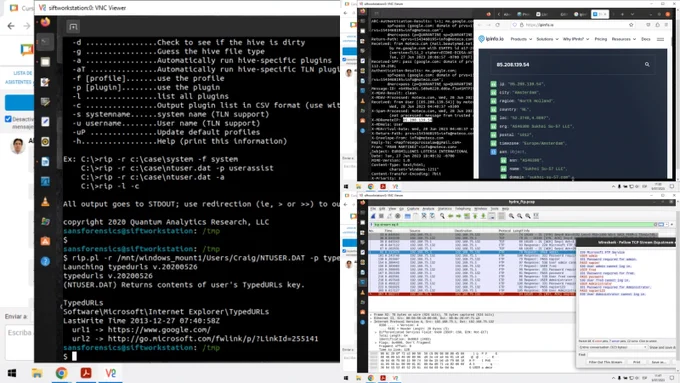Click the Wireshark green display filter field
Screen dimensions: 680x383
click(x=512, y=224)
